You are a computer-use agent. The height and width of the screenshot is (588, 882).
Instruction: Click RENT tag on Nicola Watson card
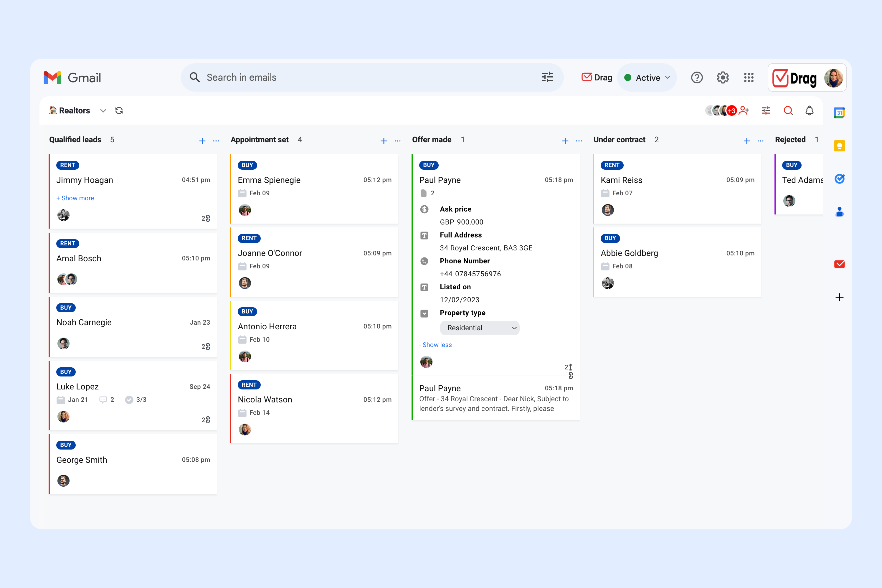coord(249,385)
